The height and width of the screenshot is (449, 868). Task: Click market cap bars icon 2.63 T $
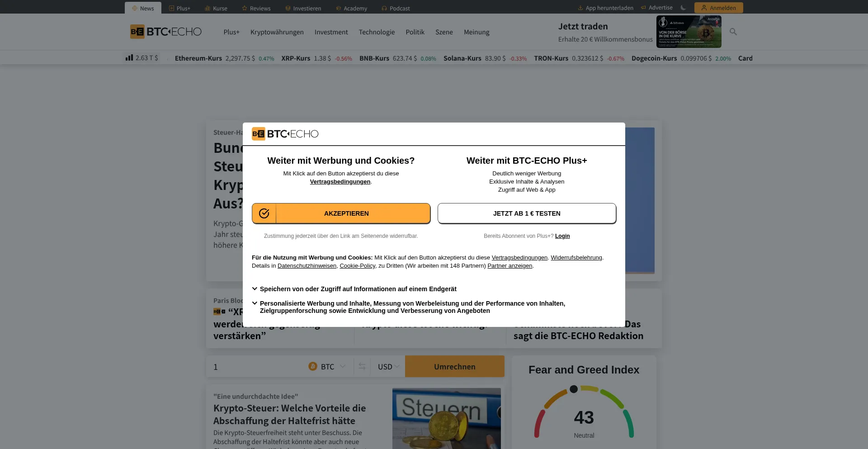tap(129, 57)
